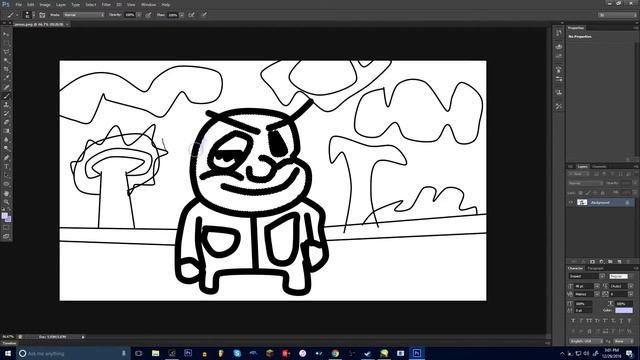Open the Opacity slider dropdown arrow
640x360 pixels.
(139, 15)
